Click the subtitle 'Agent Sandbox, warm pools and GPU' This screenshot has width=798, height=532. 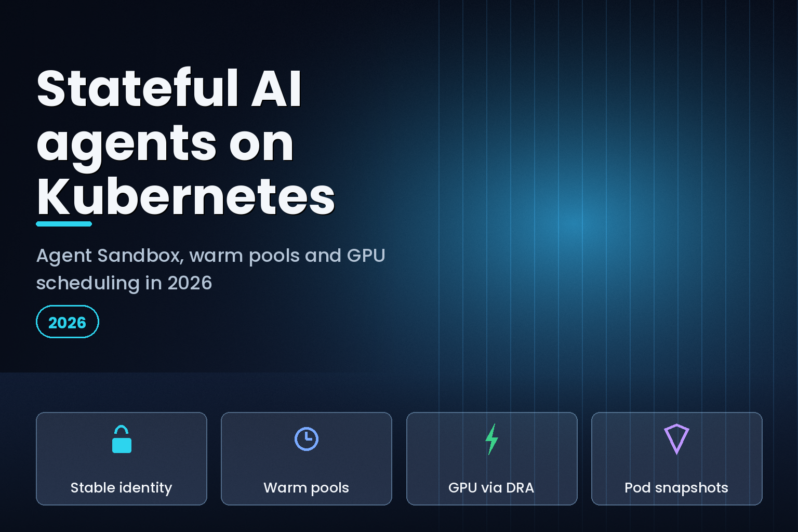211,256
